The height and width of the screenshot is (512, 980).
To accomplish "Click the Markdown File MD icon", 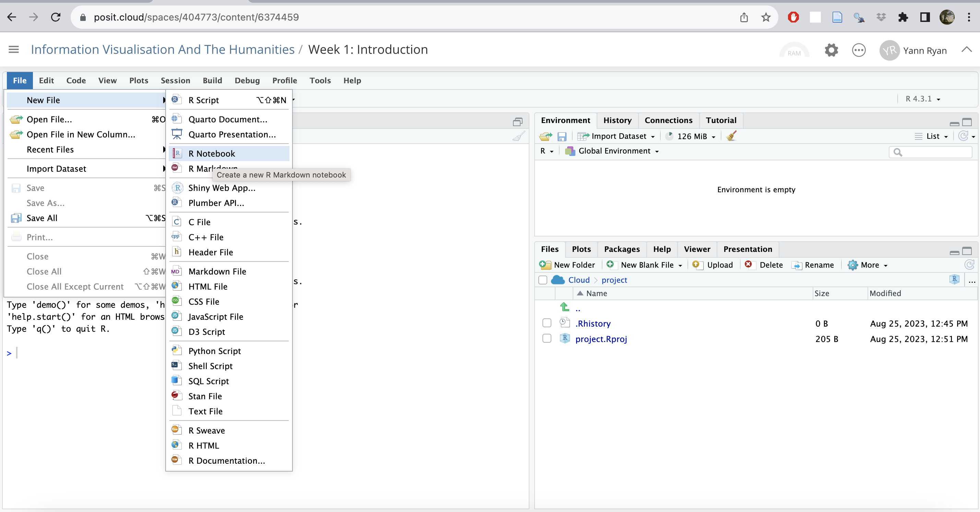I will (x=176, y=271).
